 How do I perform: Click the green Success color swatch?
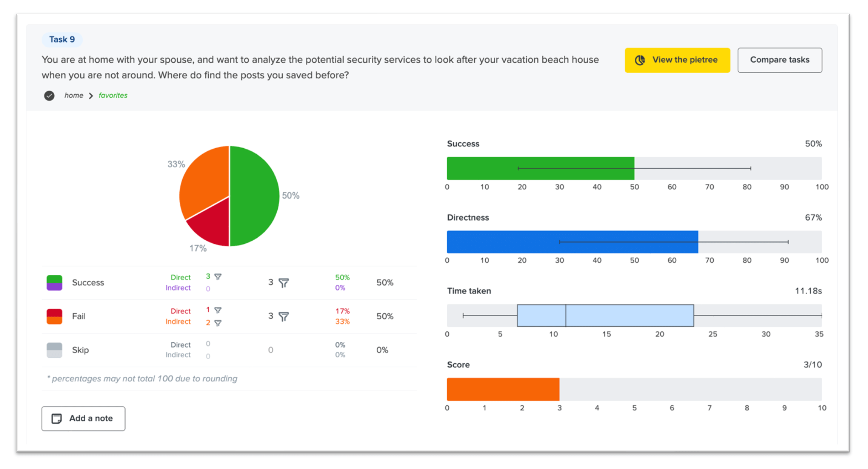coord(54,280)
